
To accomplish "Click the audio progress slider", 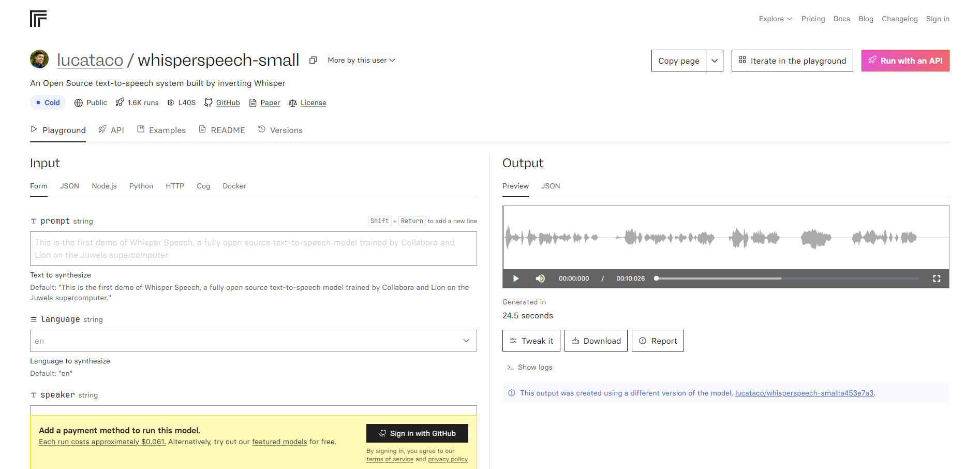I will (787, 279).
